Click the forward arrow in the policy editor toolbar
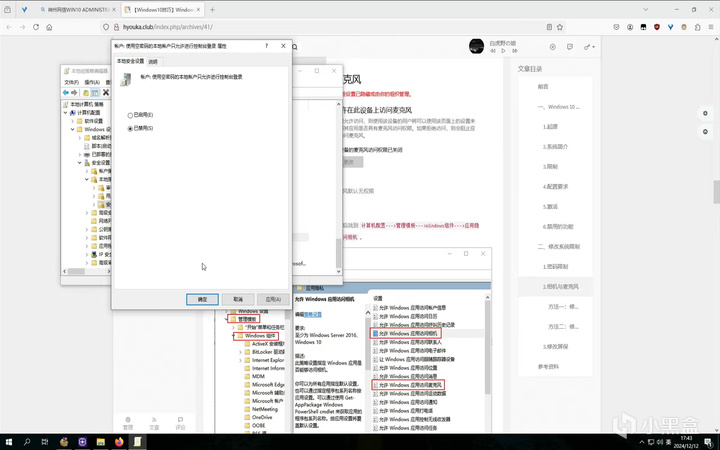 [x=74, y=92]
